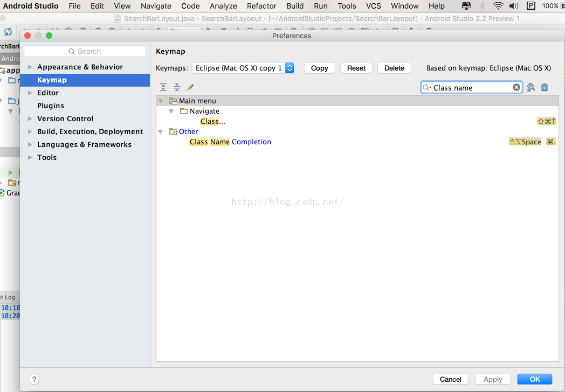The width and height of the screenshot is (565, 392).
Task: Click the Class name filter field
Action: [471, 87]
